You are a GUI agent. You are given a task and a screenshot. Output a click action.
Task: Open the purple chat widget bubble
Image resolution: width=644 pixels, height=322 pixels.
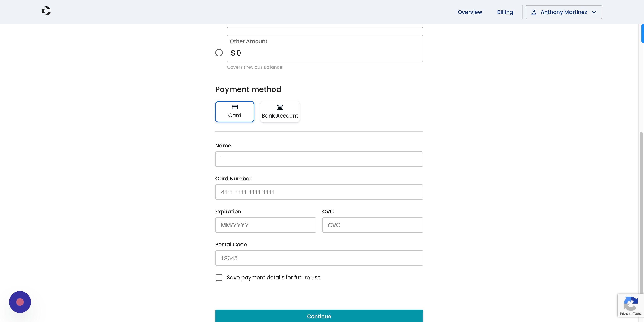click(x=20, y=302)
